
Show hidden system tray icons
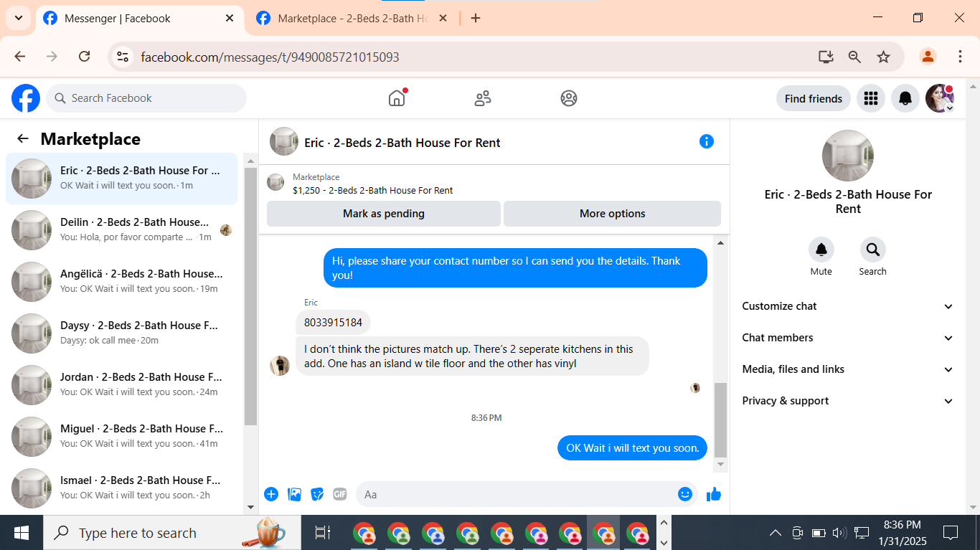click(776, 533)
